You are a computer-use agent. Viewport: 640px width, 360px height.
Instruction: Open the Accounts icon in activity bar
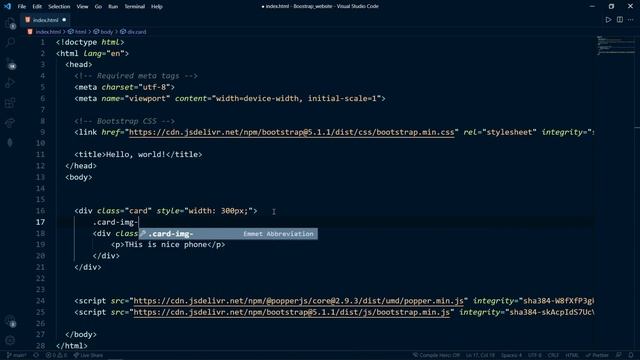(10, 321)
